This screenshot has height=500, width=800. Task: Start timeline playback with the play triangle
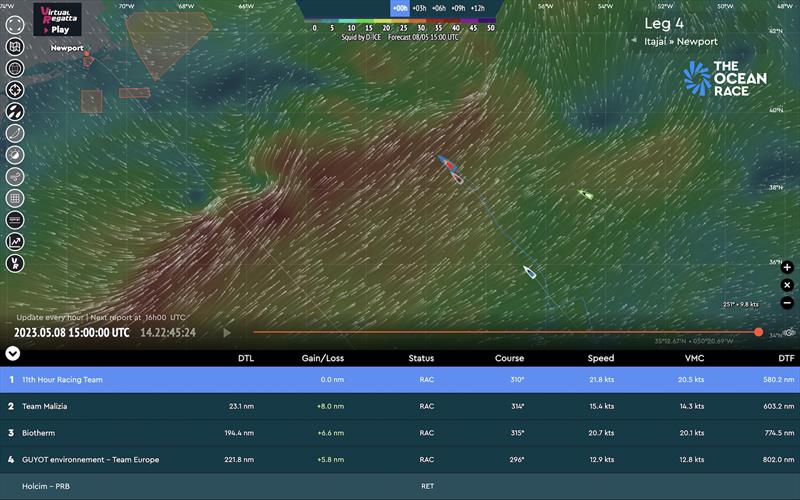[x=227, y=333]
